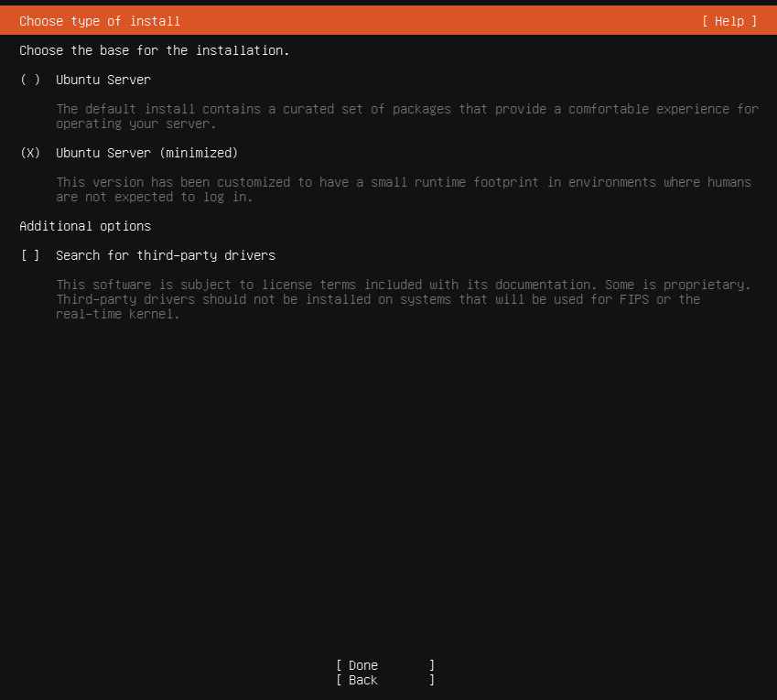Click description starting 'This software is subject to license'
Viewport: 777px width, 700px height.
(x=404, y=299)
